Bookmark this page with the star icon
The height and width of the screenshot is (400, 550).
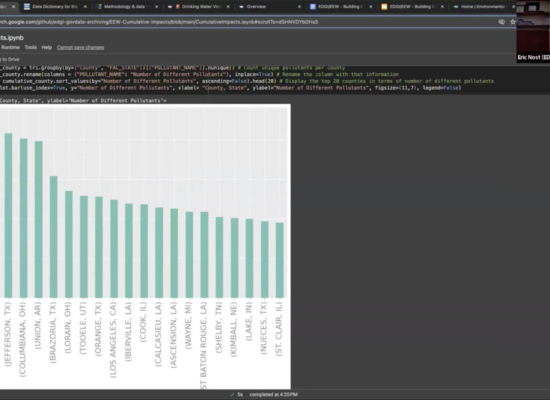pos(512,22)
